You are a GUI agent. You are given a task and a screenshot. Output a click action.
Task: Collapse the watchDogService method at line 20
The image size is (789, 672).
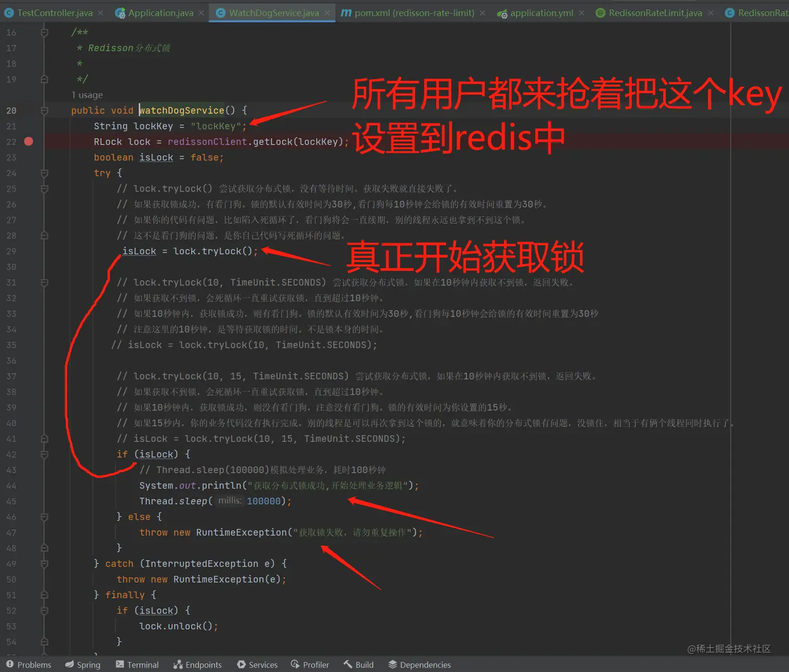tap(44, 111)
